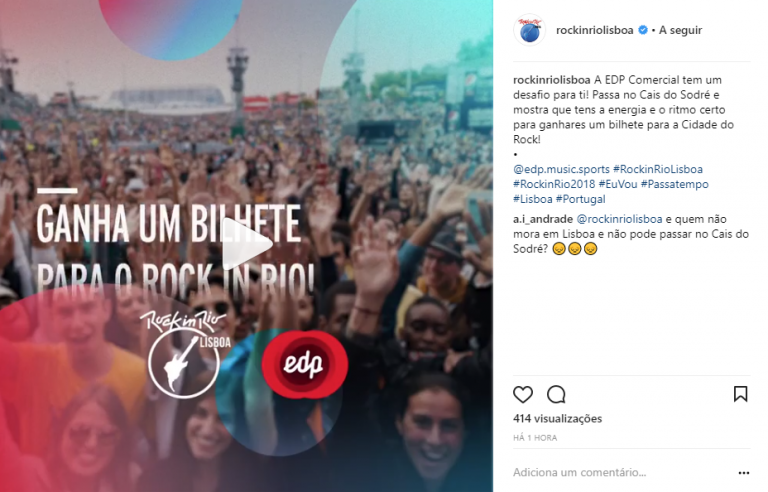Screen dimensions: 768x492
Task: Open rockinriolisboa username in header
Action: (x=595, y=30)
